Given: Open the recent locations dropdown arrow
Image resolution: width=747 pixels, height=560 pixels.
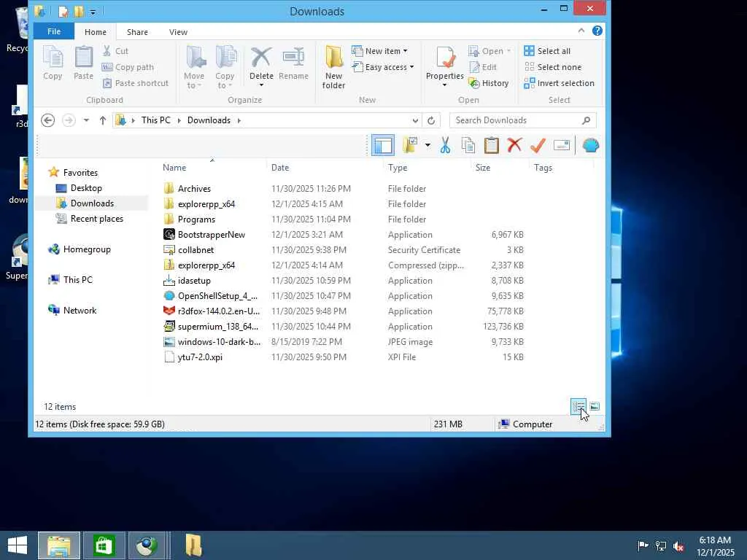Looking at the screenshot, I should [x=86, y=120].
